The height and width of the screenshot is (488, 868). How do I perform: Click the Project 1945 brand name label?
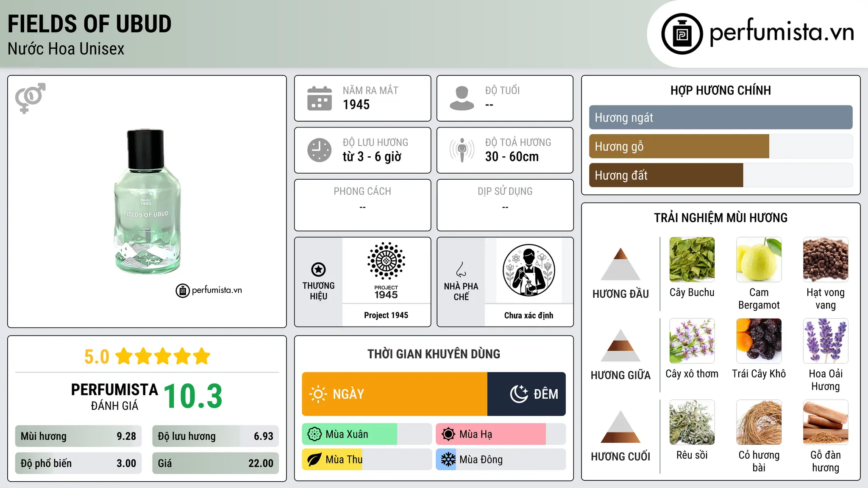[386, 315]
